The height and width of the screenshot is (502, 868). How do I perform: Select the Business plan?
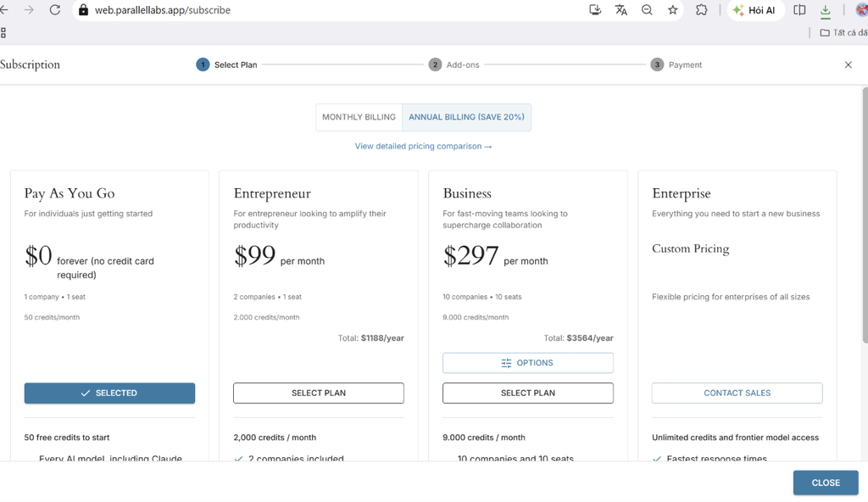[528, 393]
